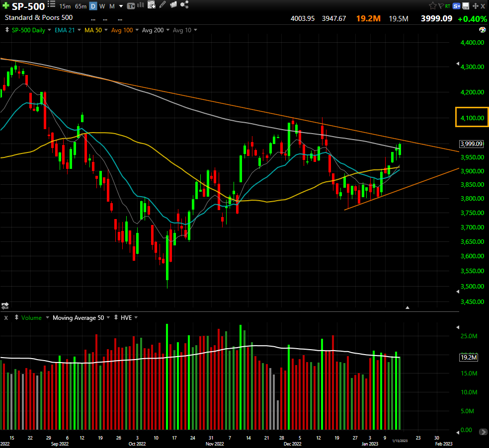
Task: Click the save floppy disk icon
Action: click(x=466, y=6)
